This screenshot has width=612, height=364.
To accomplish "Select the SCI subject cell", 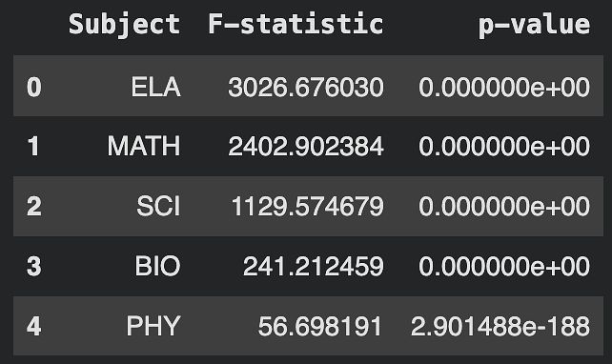I will (x=158, y=206).
